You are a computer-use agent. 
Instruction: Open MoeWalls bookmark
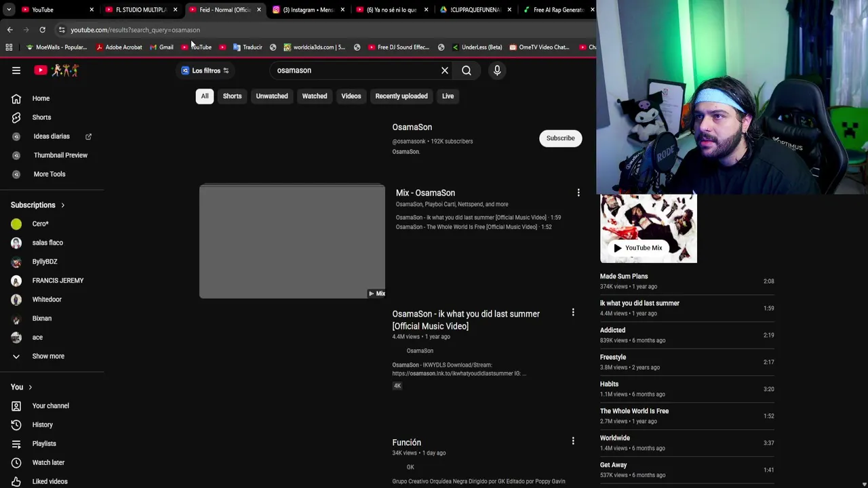[x=56, y=47]
